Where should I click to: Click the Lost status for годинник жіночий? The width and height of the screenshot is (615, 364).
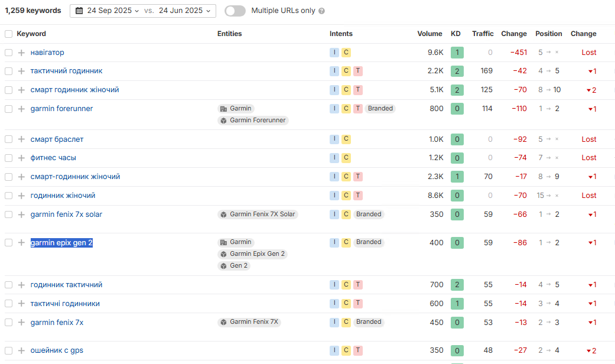click(589, 196)
